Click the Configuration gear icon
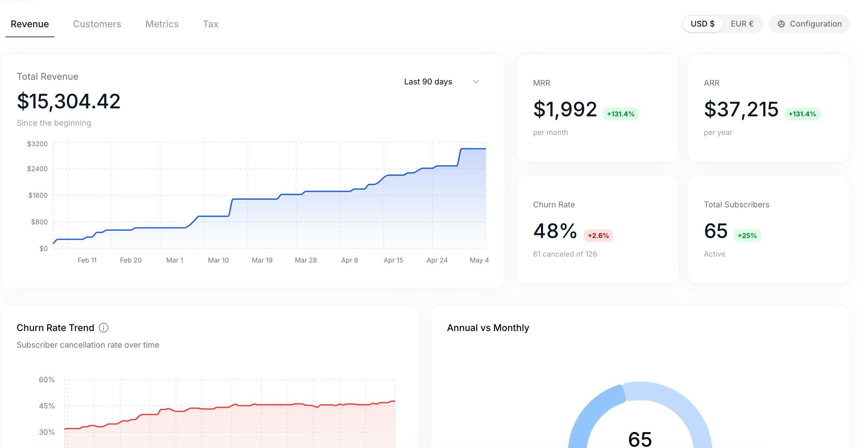868x448 pixels. (x=781, y=24)
